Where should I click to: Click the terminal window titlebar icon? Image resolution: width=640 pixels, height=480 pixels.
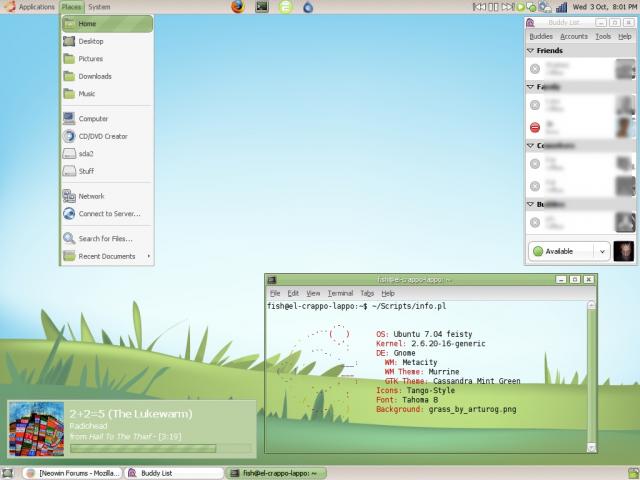271,280
